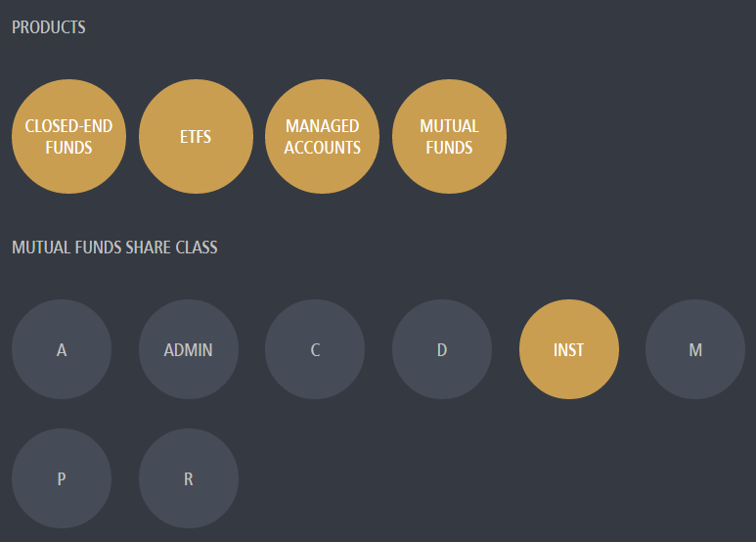Select the D share class circle
The image size is (756, 542).
click(x=442, y=349)
